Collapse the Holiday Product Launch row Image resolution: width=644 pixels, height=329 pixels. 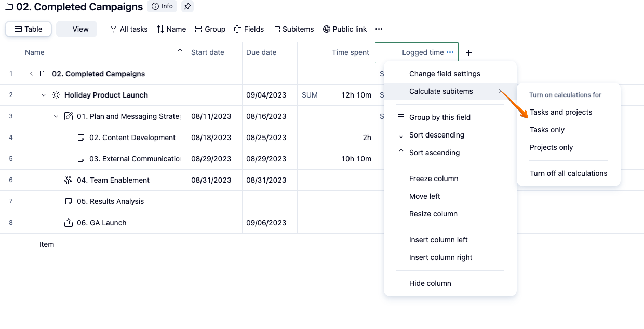[44, 95]
